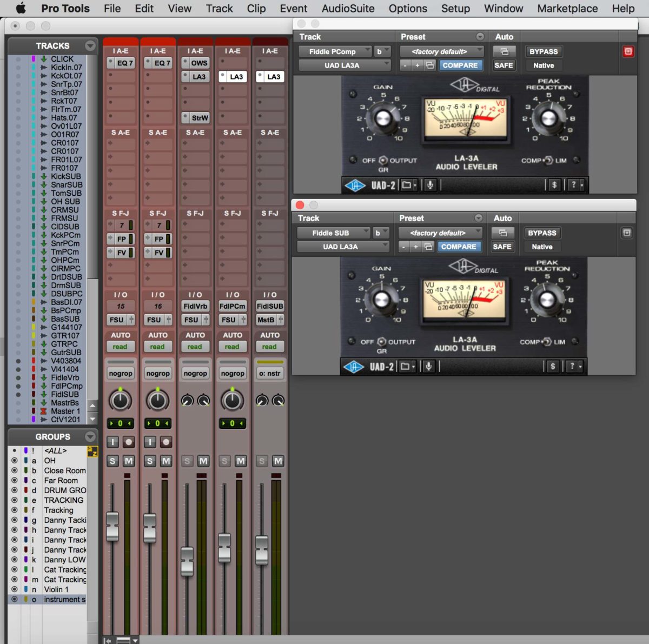The height and width of the screenshot is (644, 649).
Task: Click the red Master 1 track type icon
Action: (x=43, y=411)
